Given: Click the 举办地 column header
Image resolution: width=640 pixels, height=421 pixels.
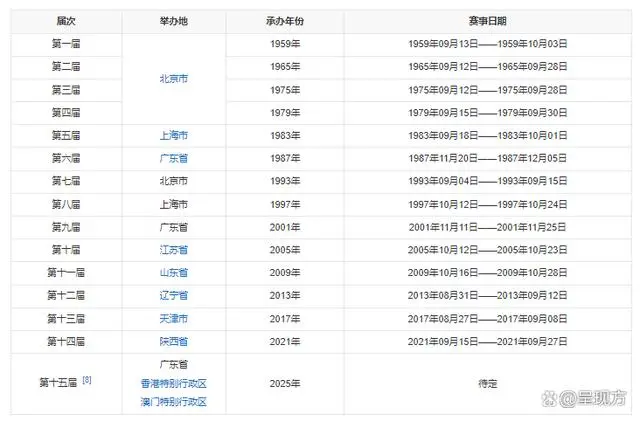Looking at the screenshot, I should tap(174, 21).
